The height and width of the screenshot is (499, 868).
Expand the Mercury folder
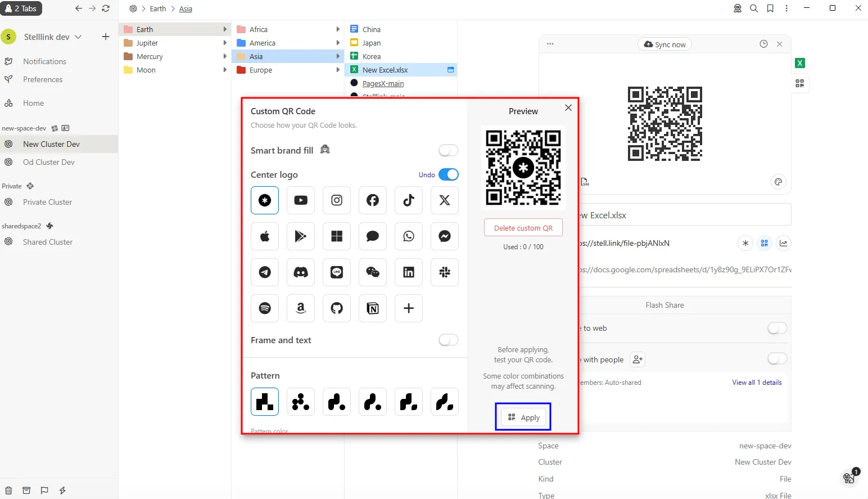point(224,56)
